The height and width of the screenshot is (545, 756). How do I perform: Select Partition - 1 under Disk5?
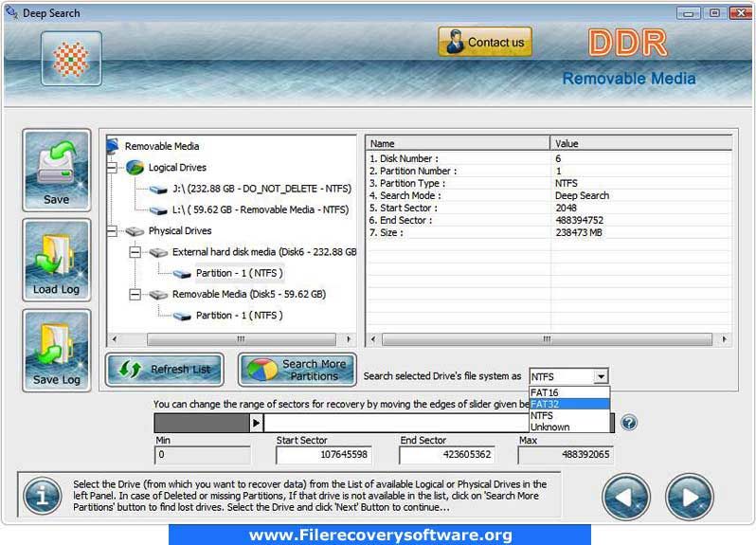tap(239, 316)
